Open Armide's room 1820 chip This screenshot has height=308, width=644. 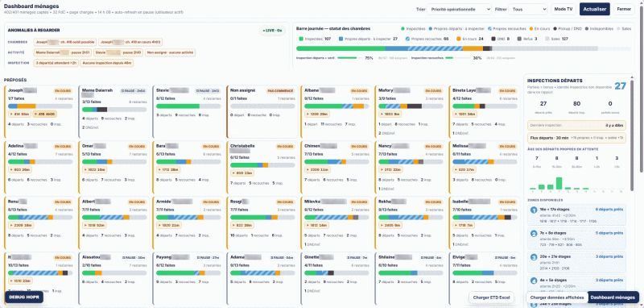point(168,225)
